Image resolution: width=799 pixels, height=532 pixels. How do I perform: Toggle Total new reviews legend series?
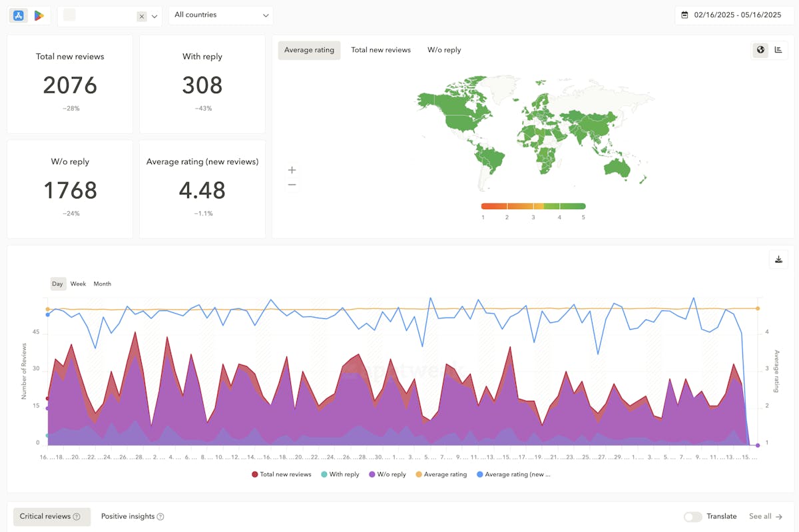pos(281,475)
